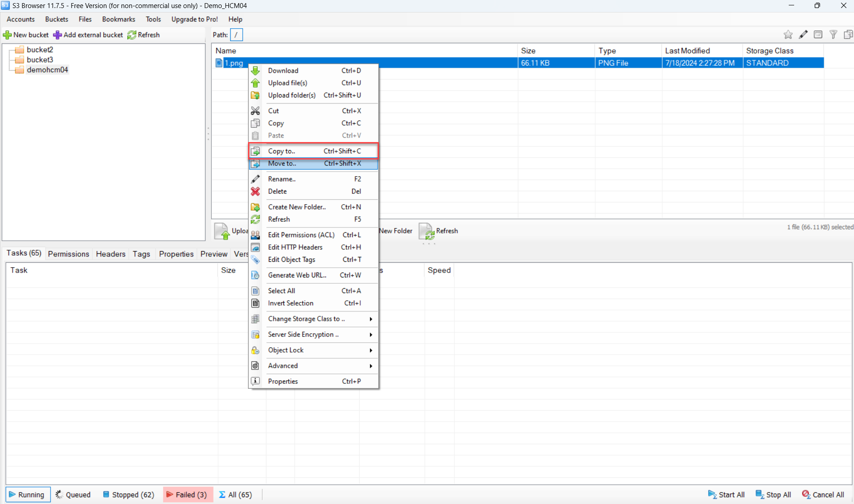Click the scissors Cut icon in menu
The height and width of the screenshot is (504, 854).
[x=255, y=111]
